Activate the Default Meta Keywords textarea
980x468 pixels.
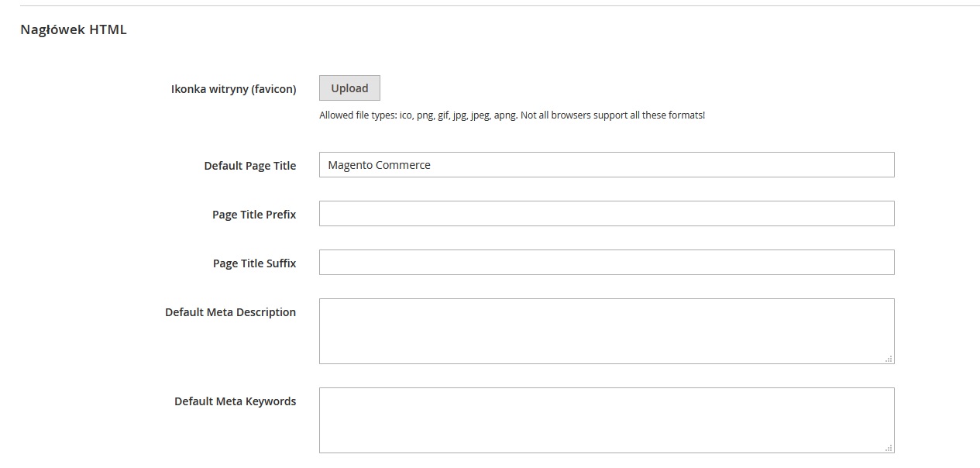[x=606, y=420]
